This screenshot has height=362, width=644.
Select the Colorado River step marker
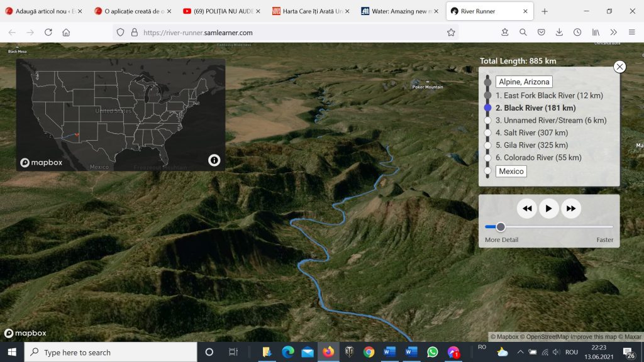click(x=487, y=158)
